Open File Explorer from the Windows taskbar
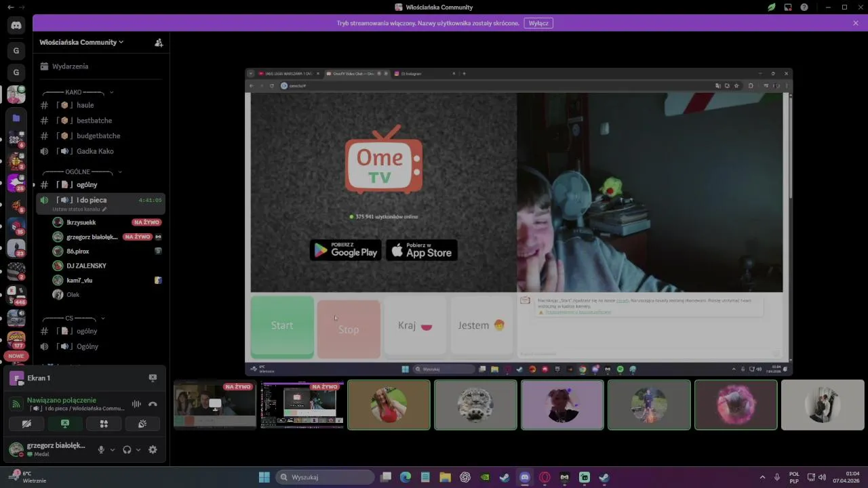868x488 pixels. pos(445,477)
